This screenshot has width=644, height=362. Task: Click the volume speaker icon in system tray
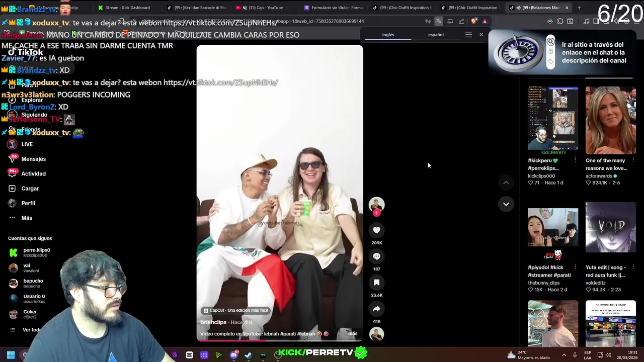[x=608, y=355]
